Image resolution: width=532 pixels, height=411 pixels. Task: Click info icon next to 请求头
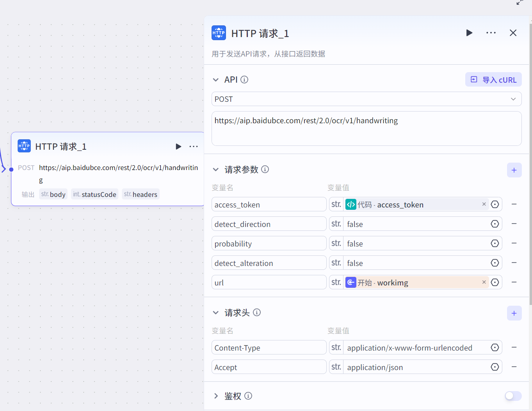click(x=257, y=312)
